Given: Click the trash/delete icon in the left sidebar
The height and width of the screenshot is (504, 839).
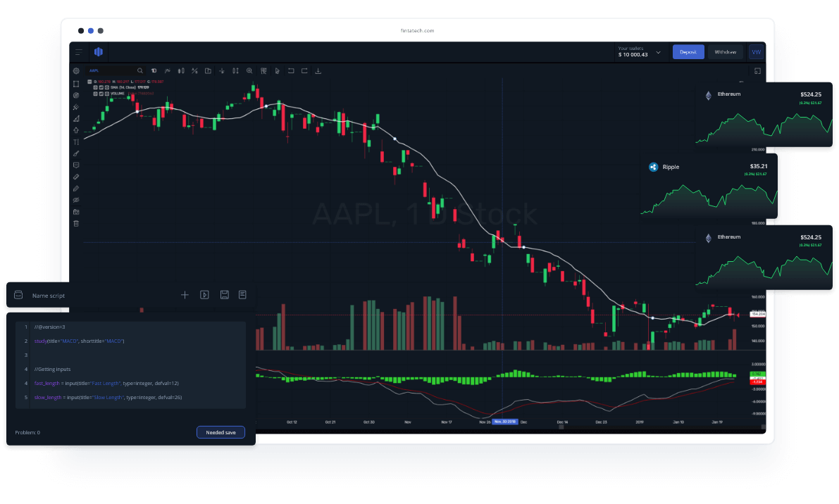Looking at the screenshot, I should click(x=76, y=223).
